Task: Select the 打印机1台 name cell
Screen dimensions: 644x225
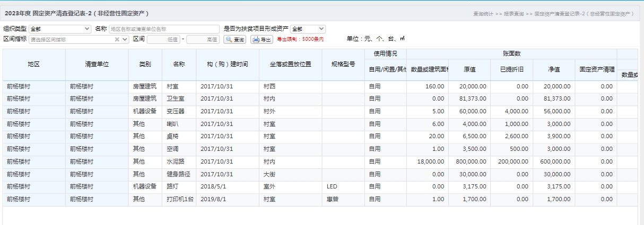Action: pyautogui.click(x=179, y=200)
